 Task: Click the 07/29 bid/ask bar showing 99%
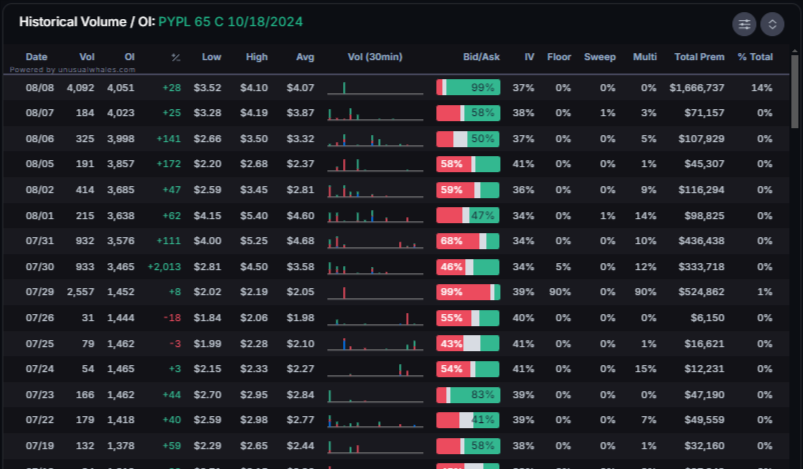(x=468, y=292)
